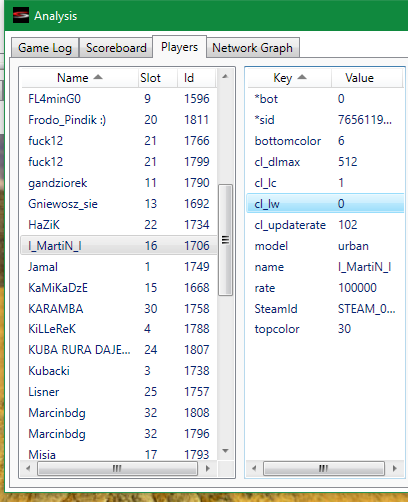
Task: Select the cl_dlmax key row
Action: coord(325,162)
